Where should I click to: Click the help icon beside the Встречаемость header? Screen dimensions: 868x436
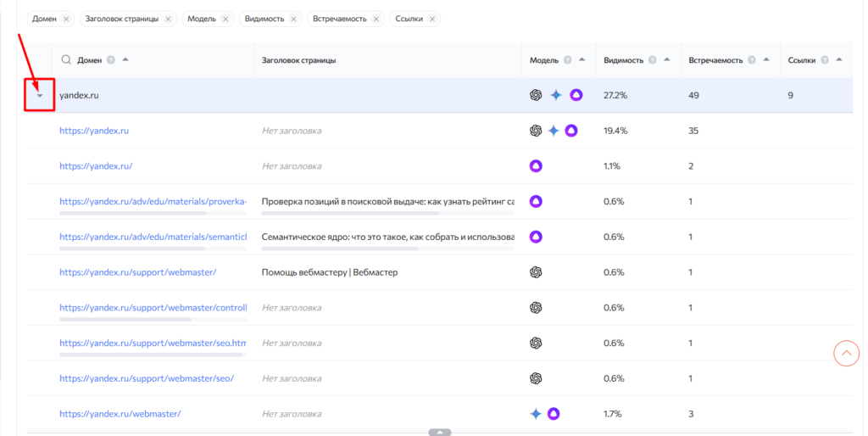pos(752,60)
